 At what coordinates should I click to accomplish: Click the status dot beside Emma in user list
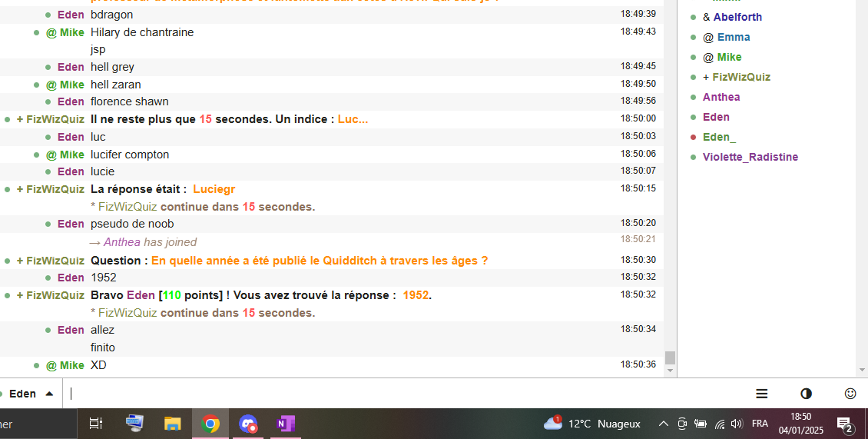click(x=693, y=37)
